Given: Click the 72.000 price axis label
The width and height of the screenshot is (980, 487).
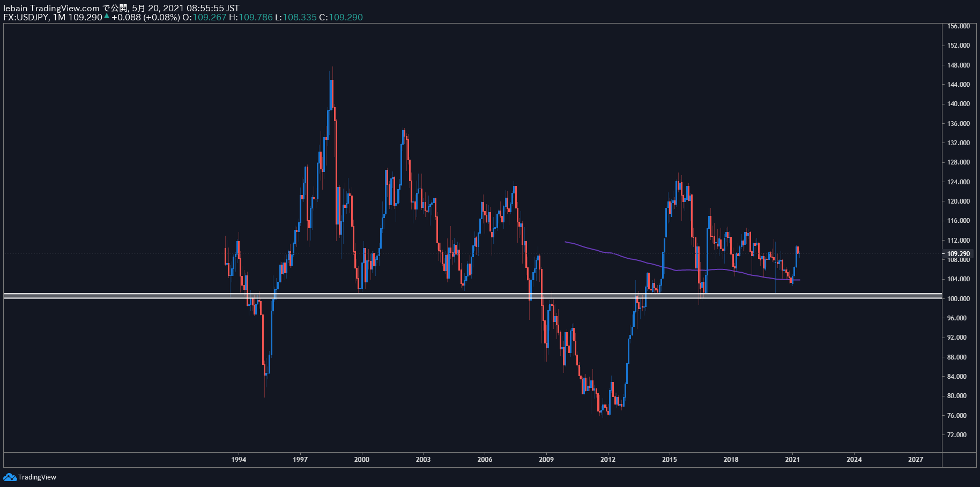Looking at the screenshot, I should point(957,435).
